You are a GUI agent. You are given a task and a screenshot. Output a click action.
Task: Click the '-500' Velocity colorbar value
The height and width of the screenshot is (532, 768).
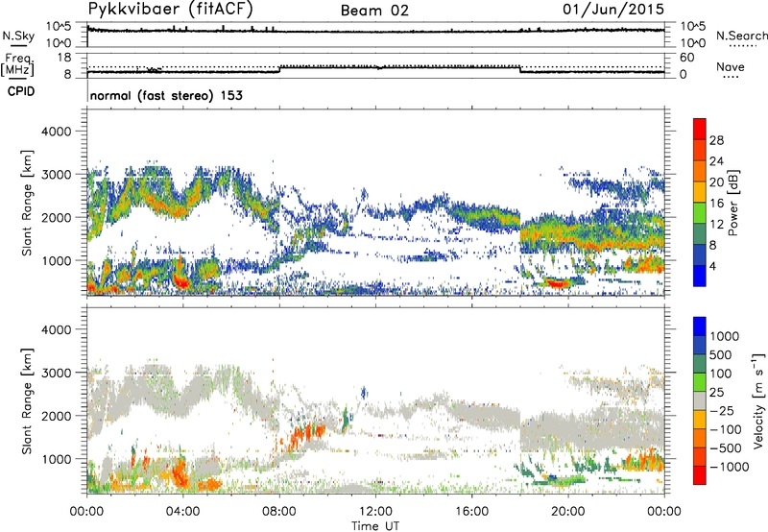[726, 448]
